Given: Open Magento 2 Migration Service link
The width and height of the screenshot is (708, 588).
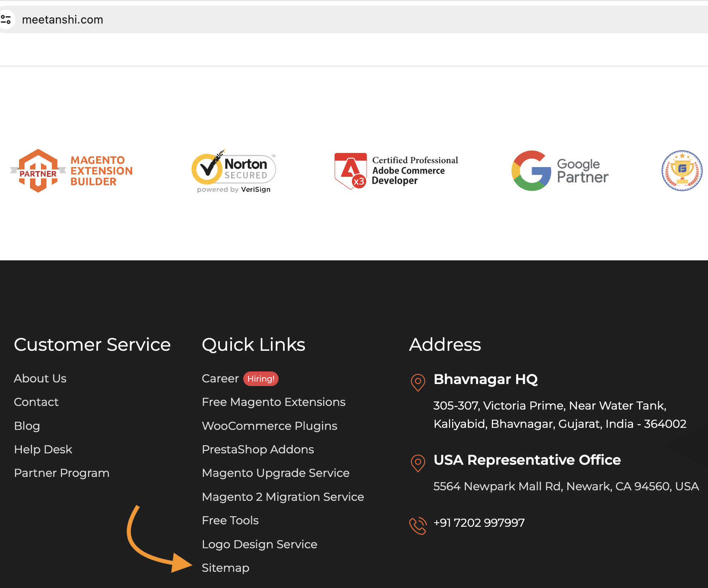Looking at the screenshot, I should pyautogui.click(x=283, y=497).
